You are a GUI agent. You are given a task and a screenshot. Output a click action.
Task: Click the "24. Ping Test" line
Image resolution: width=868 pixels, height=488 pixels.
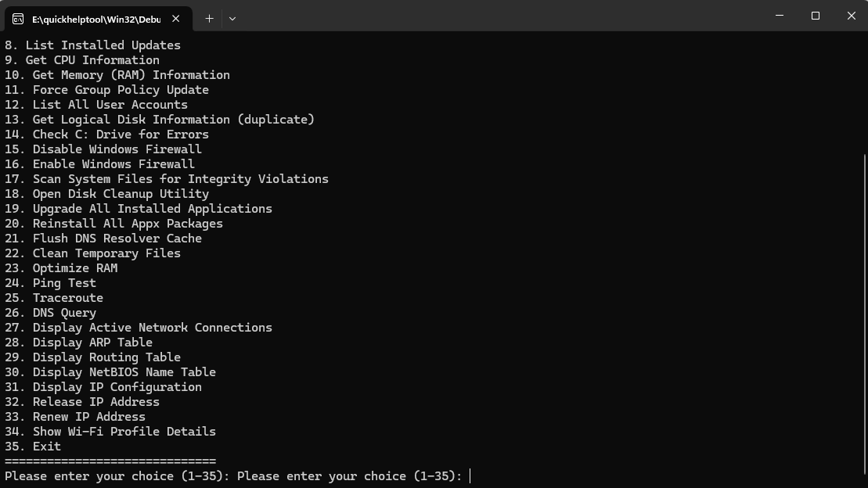pyautogui.click(x=50, y=283)
